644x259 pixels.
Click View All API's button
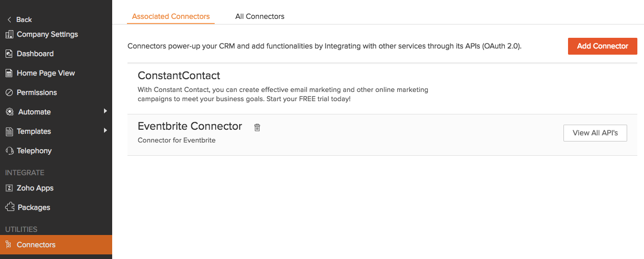[595, 133]
